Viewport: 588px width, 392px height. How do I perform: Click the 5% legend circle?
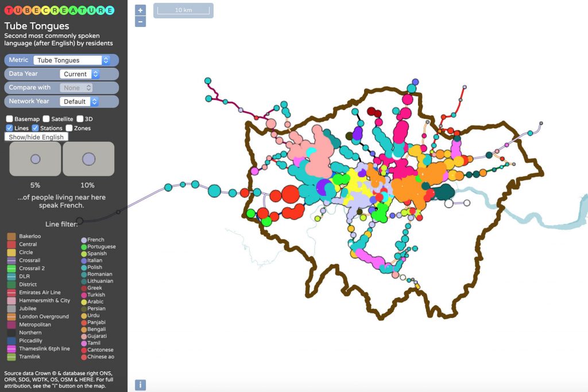tap(35, 159)
